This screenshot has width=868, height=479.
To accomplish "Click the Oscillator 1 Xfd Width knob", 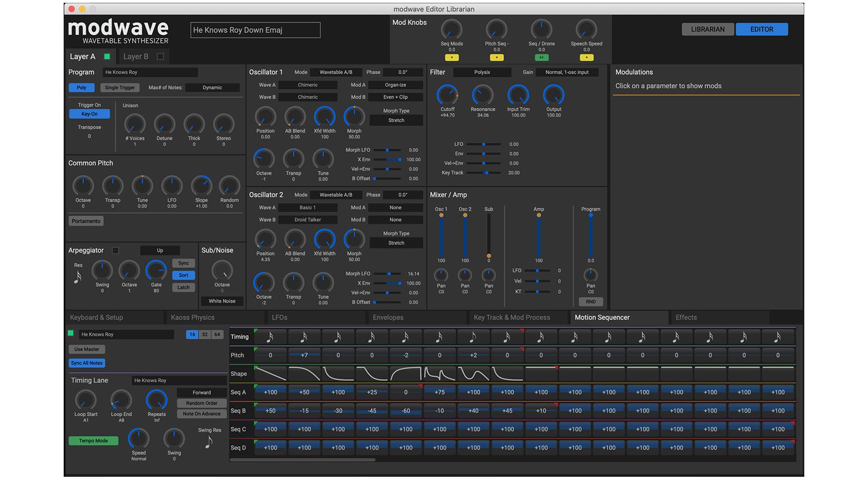I will [325, 117].
